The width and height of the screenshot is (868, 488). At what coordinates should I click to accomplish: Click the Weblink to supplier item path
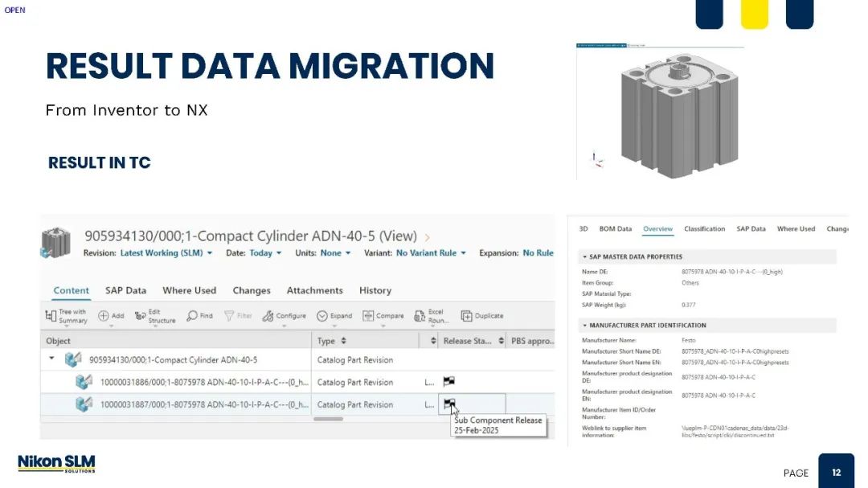point(735,432)
